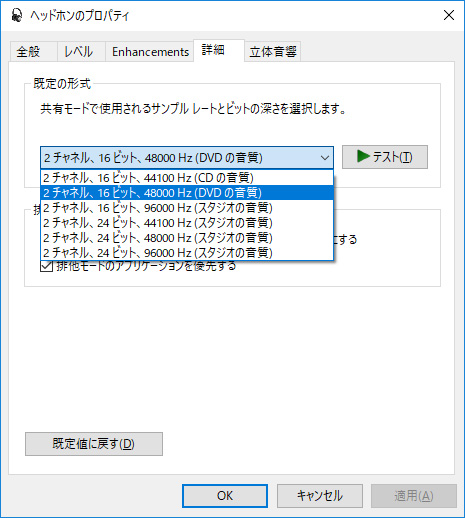Open the 立体音響 tab
Viewport: 465px width, 518px height.
(x=273, y=52)
